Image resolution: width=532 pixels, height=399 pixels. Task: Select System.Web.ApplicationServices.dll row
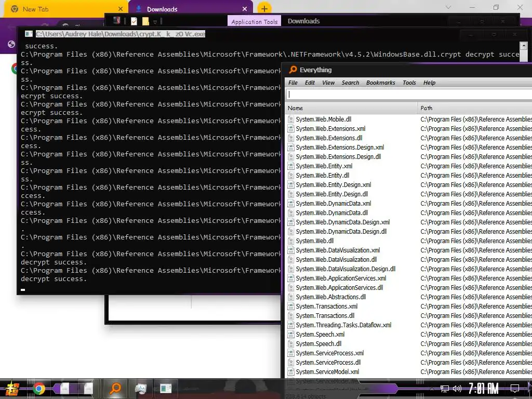click(408, 288)
